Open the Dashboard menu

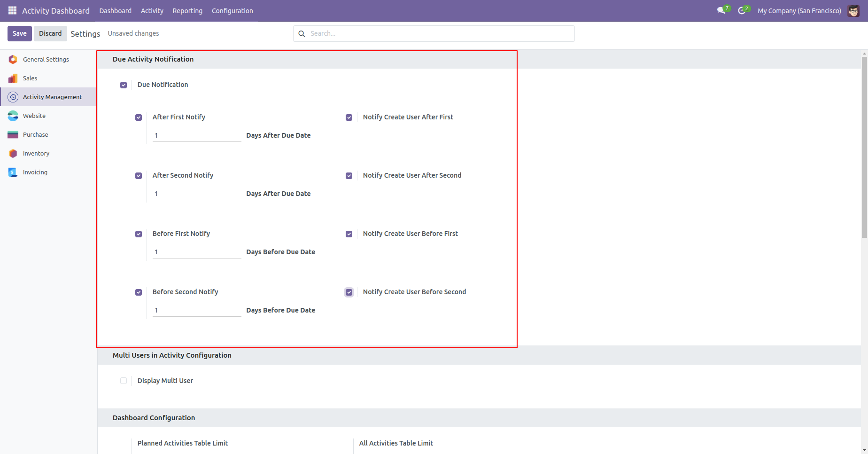pyautogui.click(x=116, y=11)
